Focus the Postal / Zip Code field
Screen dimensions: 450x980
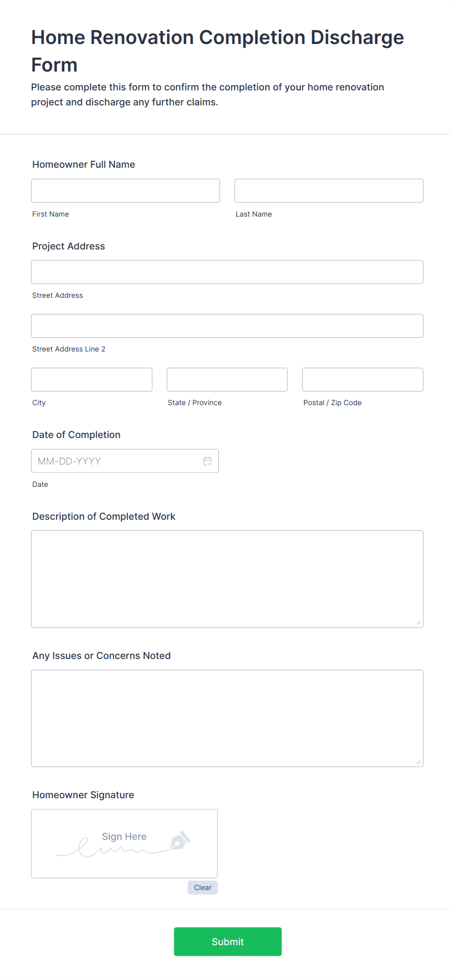(x=362, y=380)
